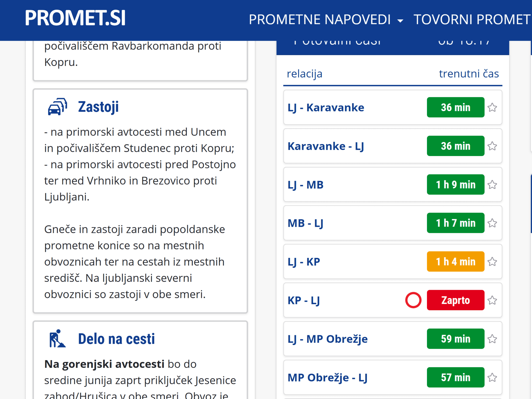Click the star icon next to LJ - KP
The width and height of the screenshot is (532, 399).
click(492, 262)
